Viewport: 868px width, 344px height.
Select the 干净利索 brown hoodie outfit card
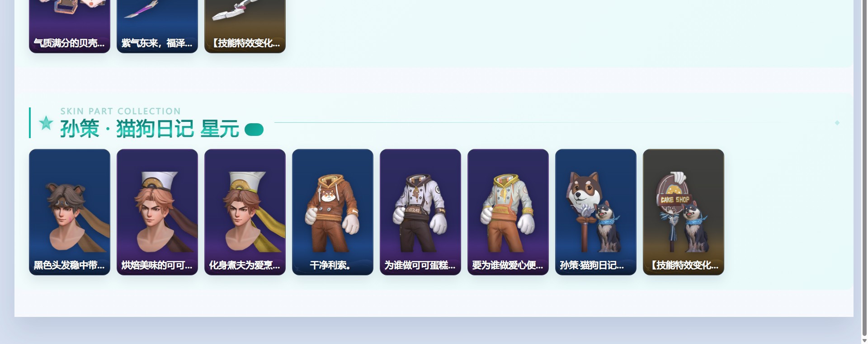pos(333,212)
